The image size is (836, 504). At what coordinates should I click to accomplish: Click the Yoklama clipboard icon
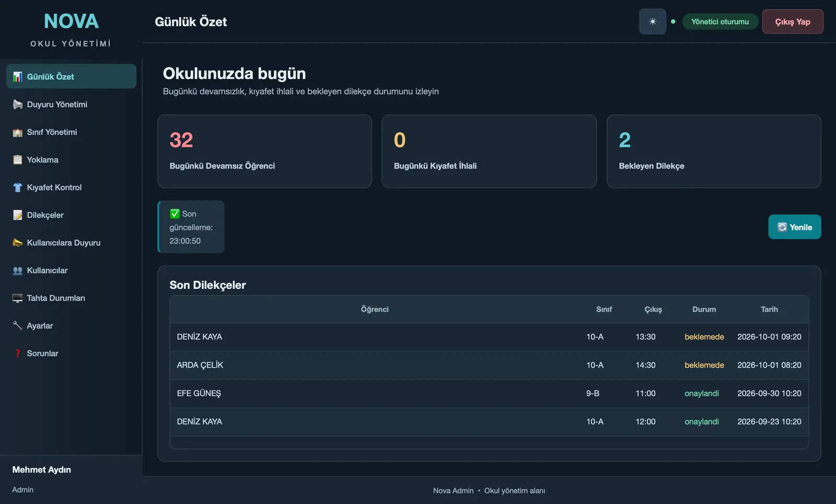17,160
